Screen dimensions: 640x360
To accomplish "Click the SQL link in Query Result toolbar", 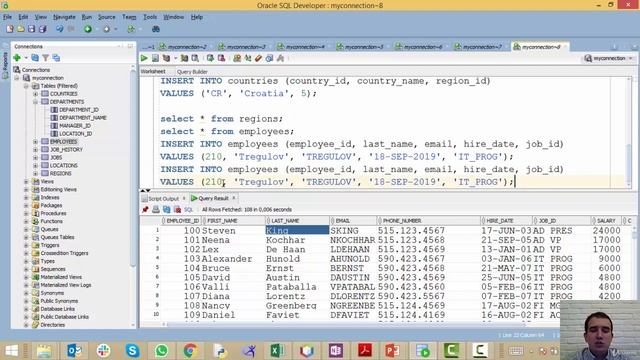I will pyautogui.click(x=188, y=210).
